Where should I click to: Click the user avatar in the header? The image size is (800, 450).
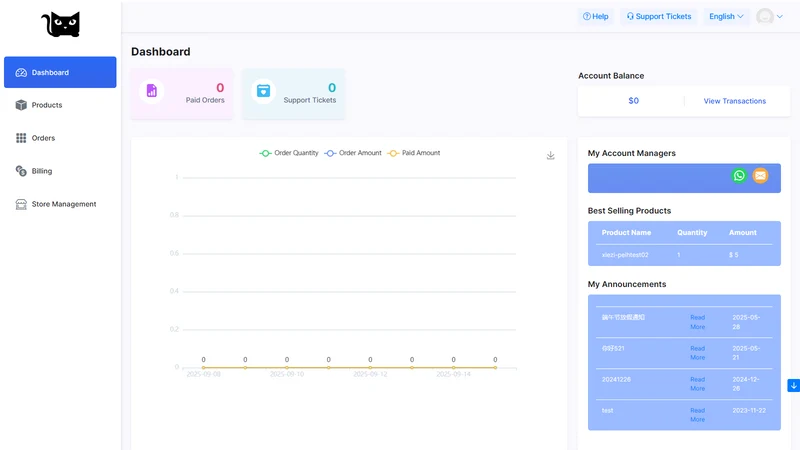tap(765, 16)
